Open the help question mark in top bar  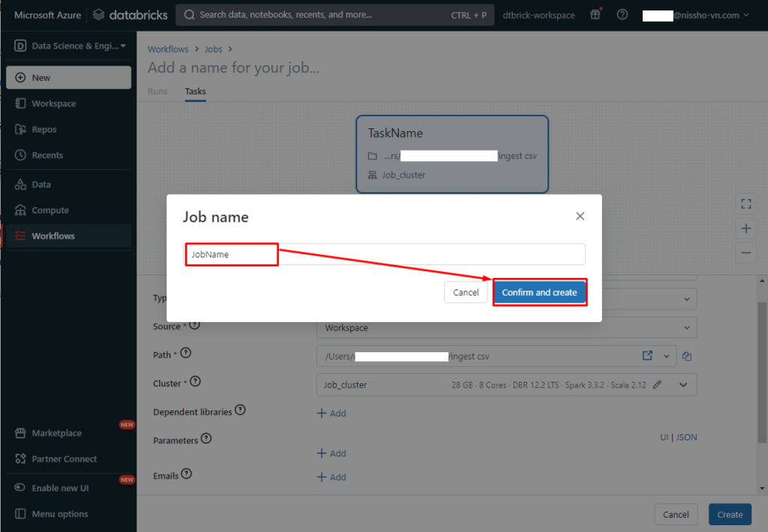point(622,15)
